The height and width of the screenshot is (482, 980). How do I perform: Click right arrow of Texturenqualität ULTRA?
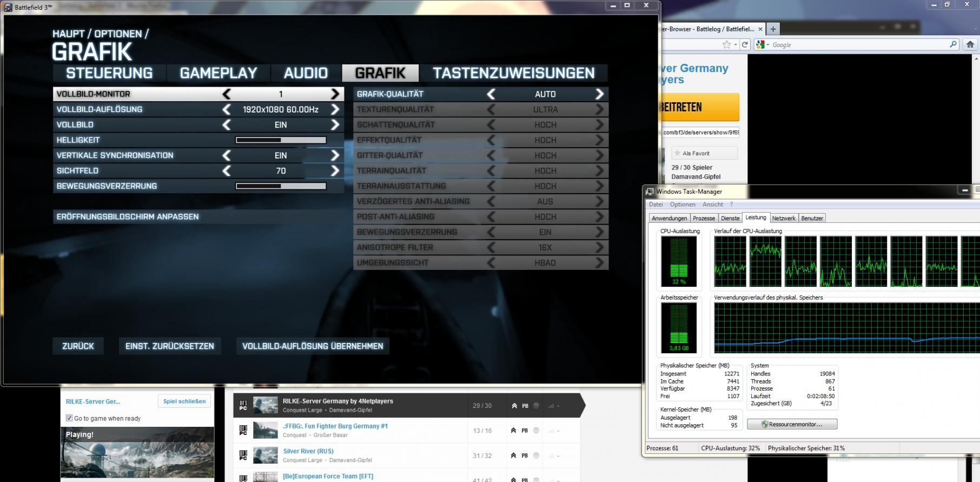tap(599, 109)
